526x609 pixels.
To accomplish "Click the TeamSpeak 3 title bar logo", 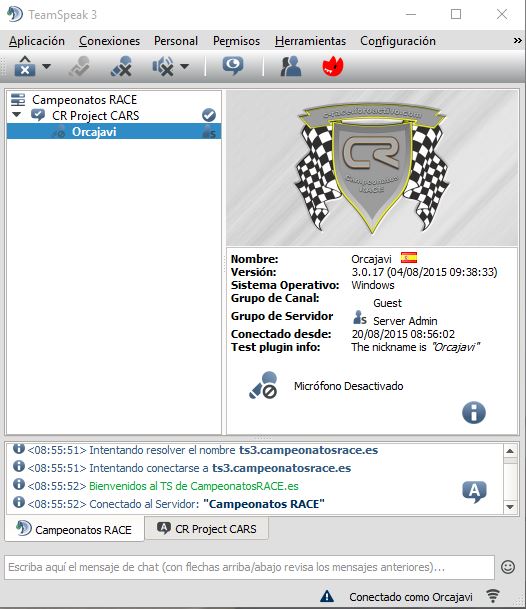I will pyautogui.click(x=14, y=14).
